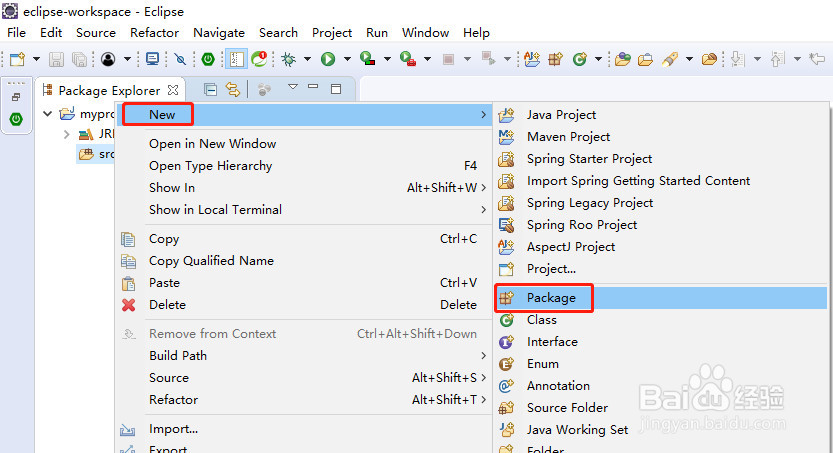Select Source Folder from the New submenu
This screenshot has height=453, width=833.
(x=662, y=408)
